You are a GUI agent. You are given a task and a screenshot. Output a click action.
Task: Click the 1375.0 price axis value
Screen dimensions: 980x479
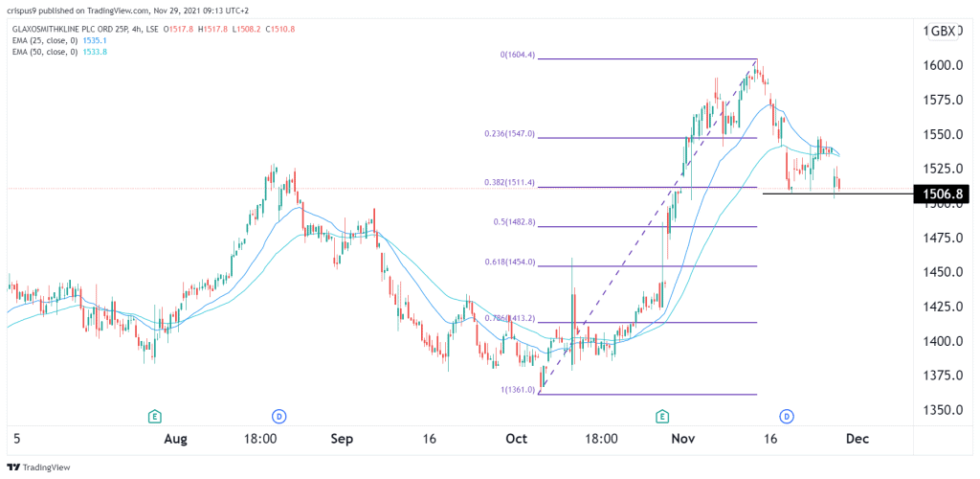coord(941,376)
